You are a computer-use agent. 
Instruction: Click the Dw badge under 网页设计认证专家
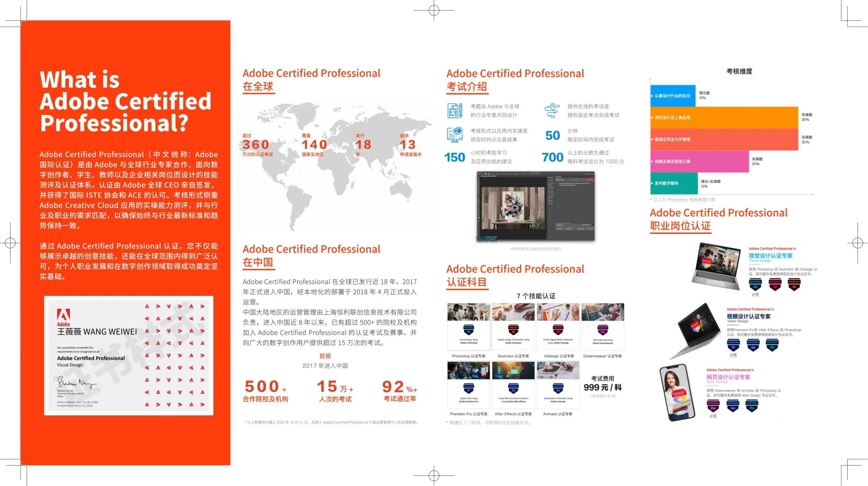pyautogui.click(x=713, y=406)
